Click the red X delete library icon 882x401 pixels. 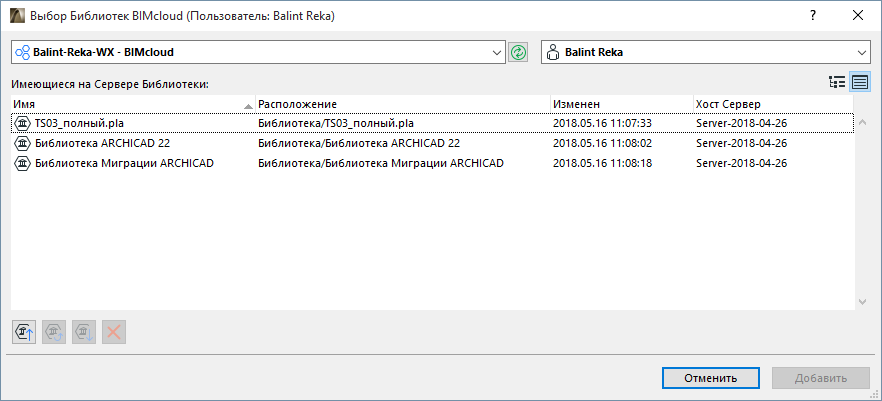click(x=114, y=332)
